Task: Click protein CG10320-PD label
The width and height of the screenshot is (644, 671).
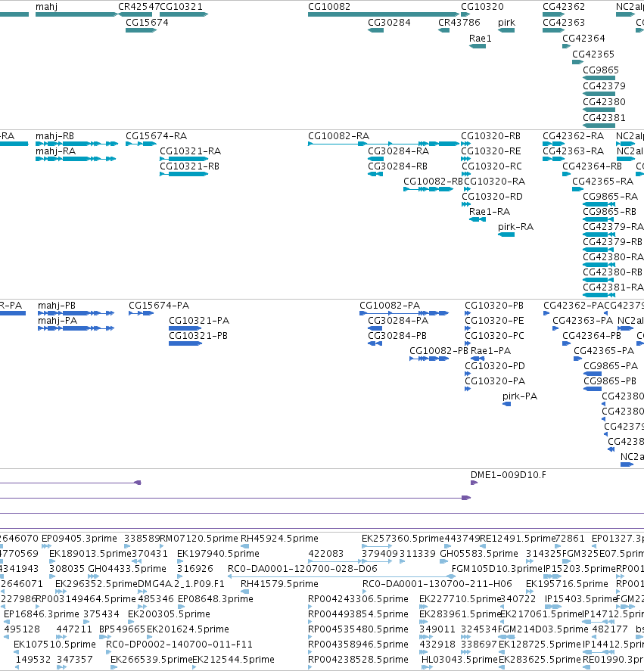Action: click(x=495, y=366)
